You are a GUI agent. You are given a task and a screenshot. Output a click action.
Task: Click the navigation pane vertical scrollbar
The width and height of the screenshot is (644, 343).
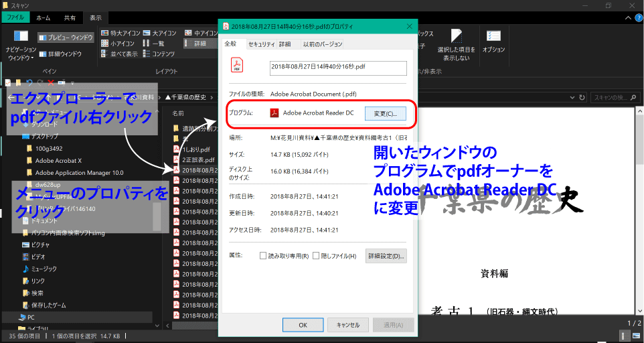point(157,216)
